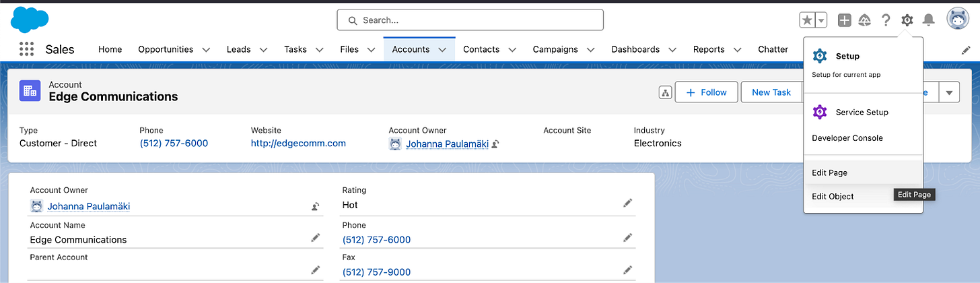
Task: View account hierarchy icon
Action: click(665, 93)
